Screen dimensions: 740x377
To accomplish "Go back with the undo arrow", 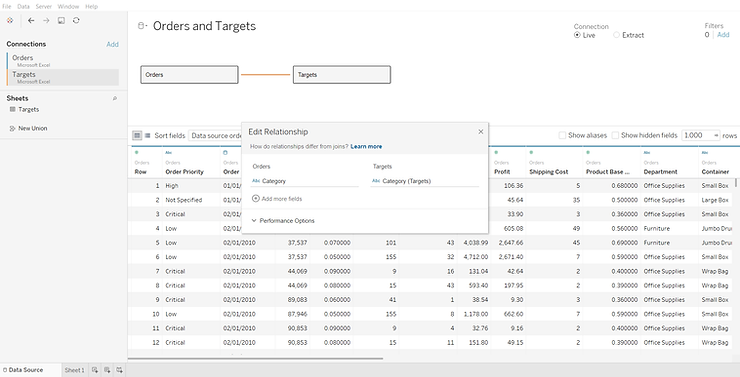I will click(x=31, y=20).
